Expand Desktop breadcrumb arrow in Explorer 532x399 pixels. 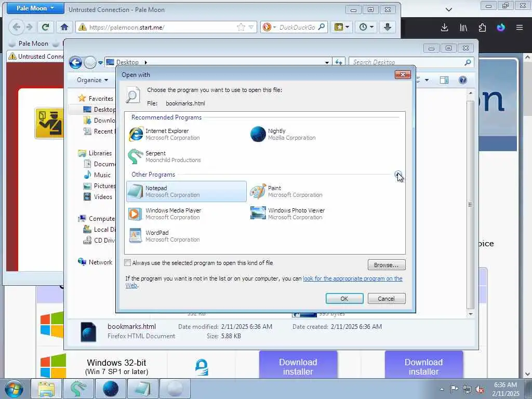coord(146,62)
